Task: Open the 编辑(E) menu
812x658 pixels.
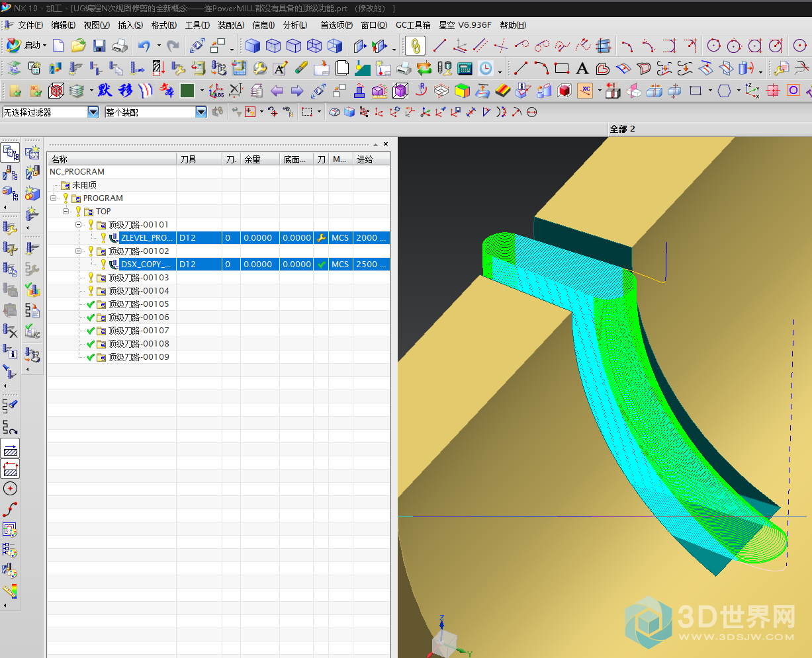Action: 64,25
